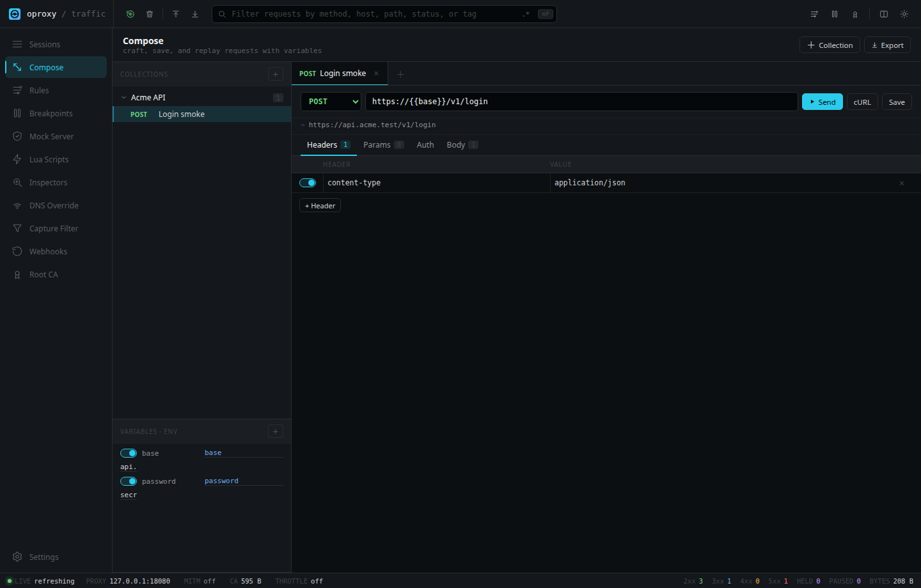Screen dimensions: 921x588
Task: Click the MITM off status entry
Action: click(x=200, y=581)
